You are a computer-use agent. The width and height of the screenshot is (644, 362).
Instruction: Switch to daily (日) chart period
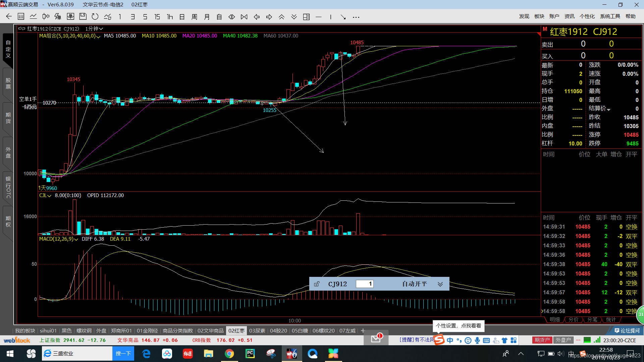pyautogui.click(x=182, y=16)
